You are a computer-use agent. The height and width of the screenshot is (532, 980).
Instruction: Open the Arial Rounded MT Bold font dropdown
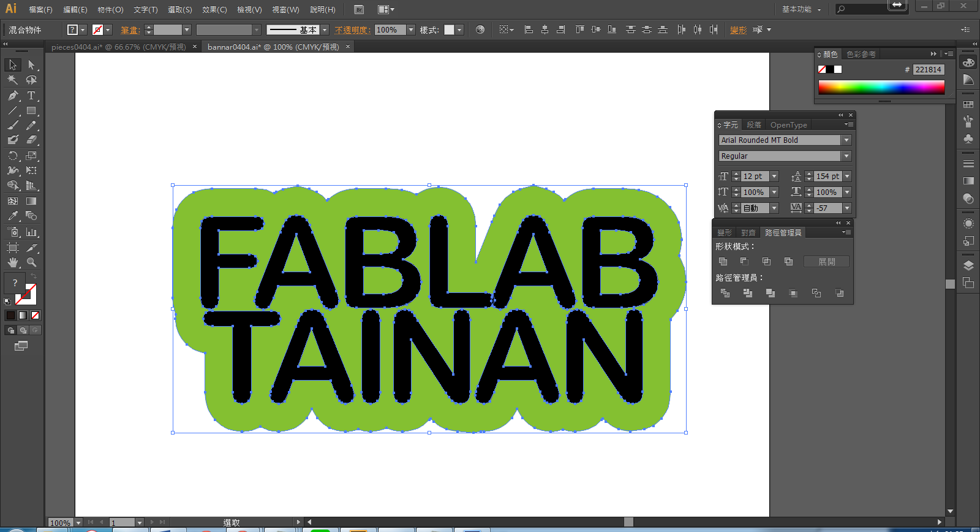(x=847, y=140)
